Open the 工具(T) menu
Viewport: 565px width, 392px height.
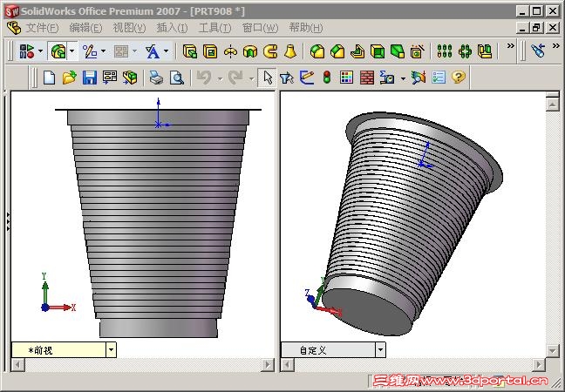pos(214,28)
